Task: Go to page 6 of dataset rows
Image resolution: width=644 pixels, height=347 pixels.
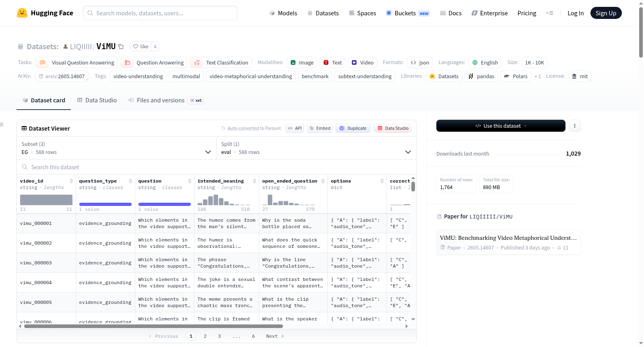Action: click(254, 336)
